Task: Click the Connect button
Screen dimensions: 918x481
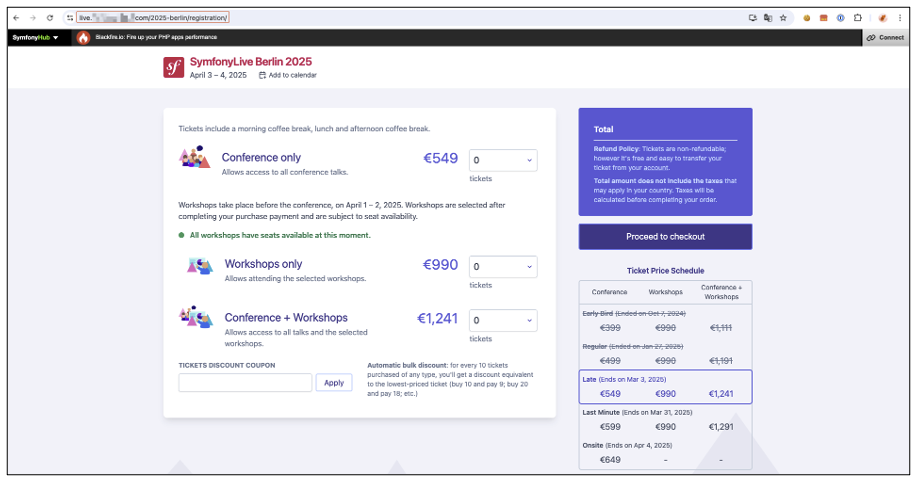Action: click(x=886, y=37)
